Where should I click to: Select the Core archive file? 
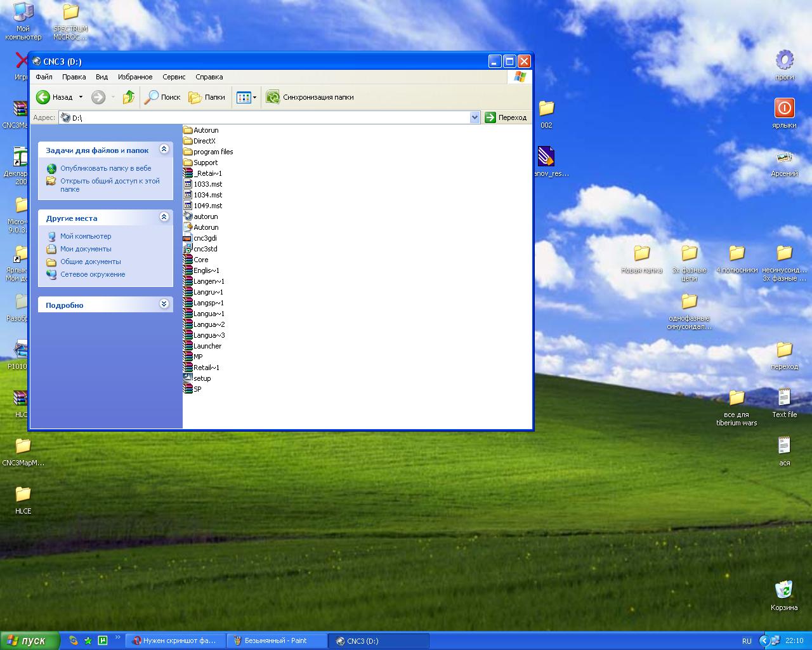click(x=195, y=260)
